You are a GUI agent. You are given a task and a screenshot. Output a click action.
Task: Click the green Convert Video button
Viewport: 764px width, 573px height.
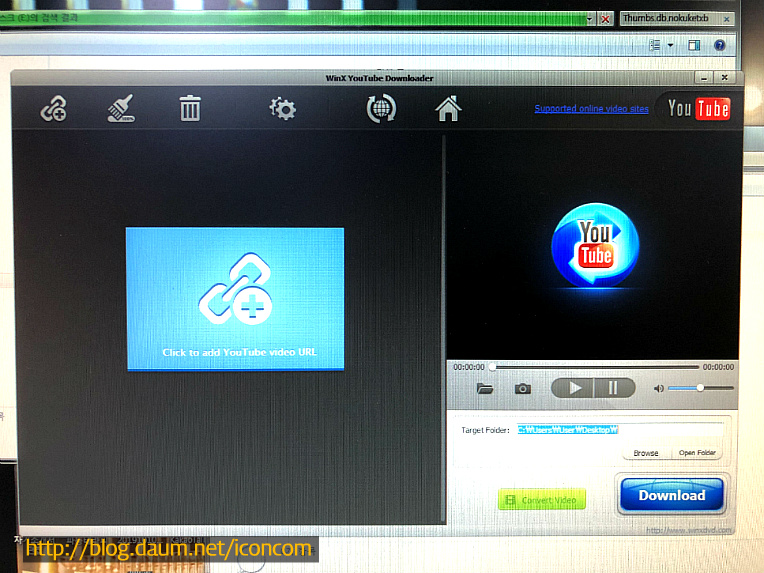click(542, 500)
